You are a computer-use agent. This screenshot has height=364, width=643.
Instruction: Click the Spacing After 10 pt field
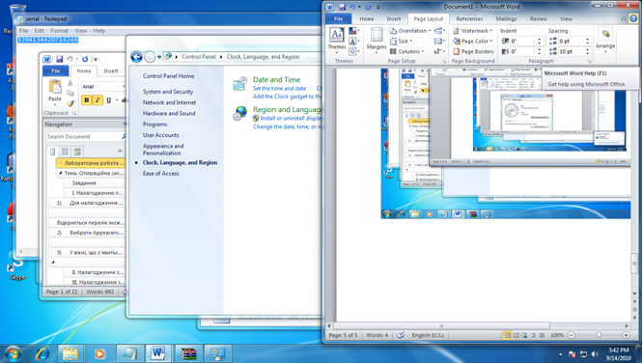pos(571,51)
